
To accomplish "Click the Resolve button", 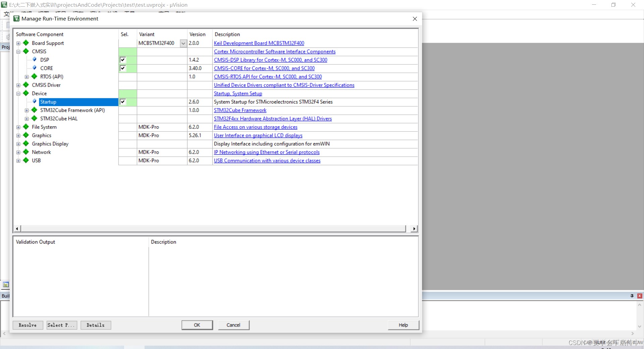I will (28, 325).
